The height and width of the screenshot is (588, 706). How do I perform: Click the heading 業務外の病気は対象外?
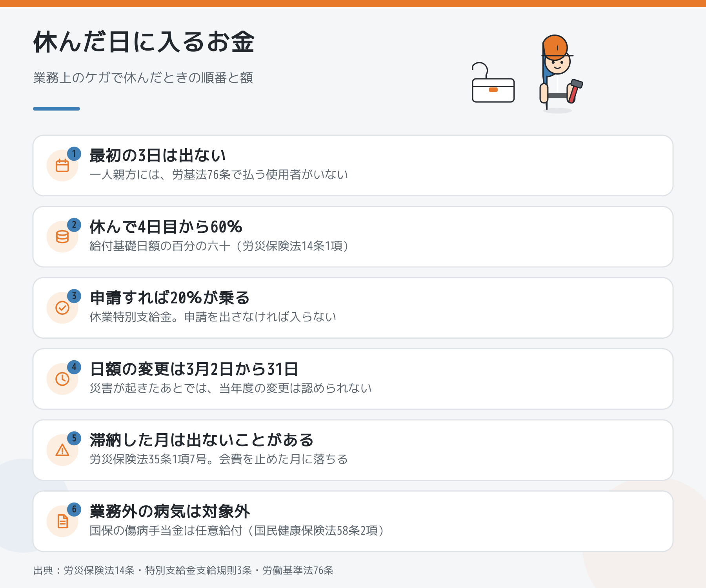click(x=170, y=512)
